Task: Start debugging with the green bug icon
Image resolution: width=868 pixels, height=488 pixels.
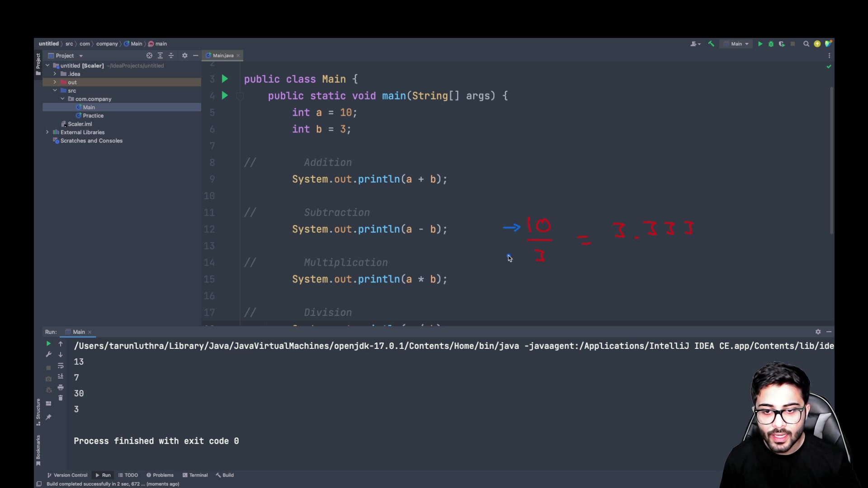Action: click(x=771, y=44)
